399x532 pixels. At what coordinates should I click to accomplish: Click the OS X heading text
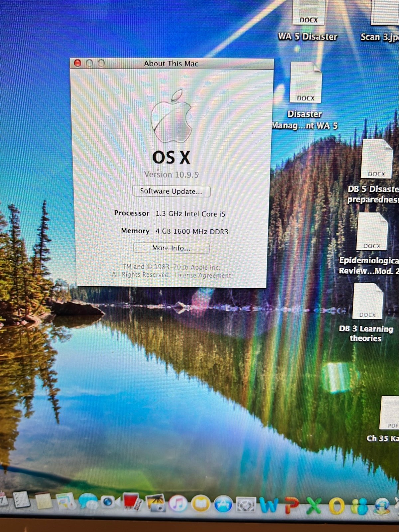pos(171,157)
